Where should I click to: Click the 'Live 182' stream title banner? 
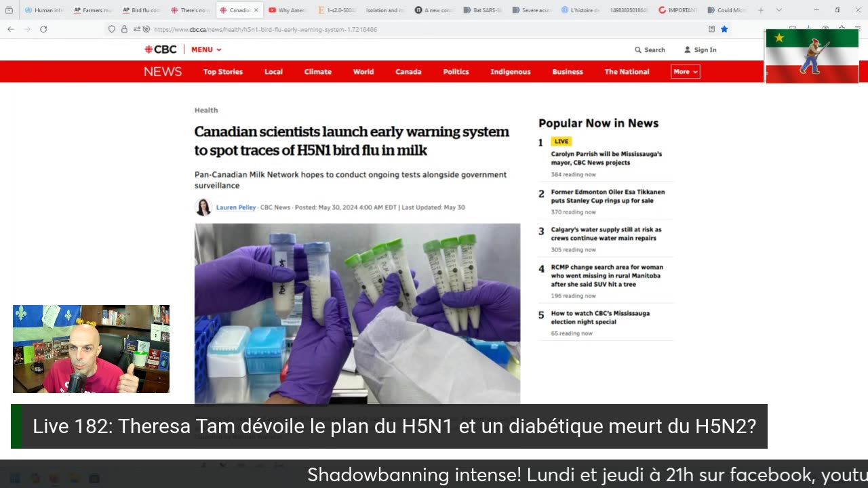(x=389, y=426)
